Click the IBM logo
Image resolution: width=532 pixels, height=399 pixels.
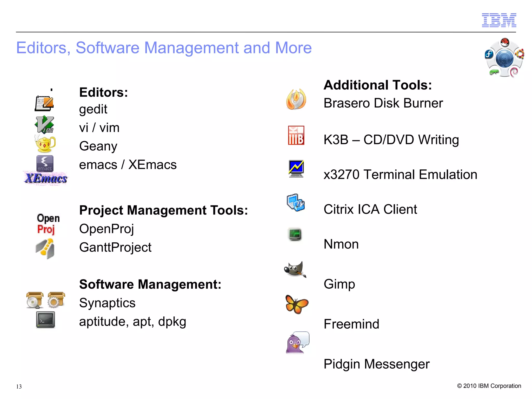point(499,20)
